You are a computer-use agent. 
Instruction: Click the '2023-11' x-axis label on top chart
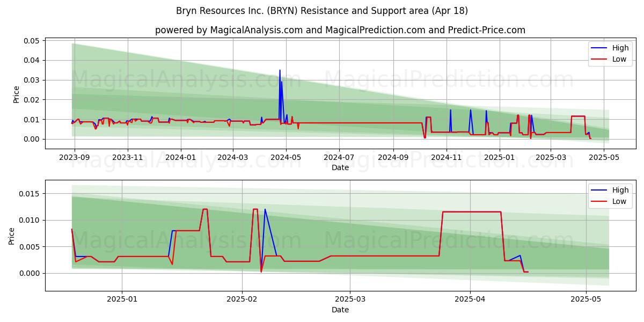coord(127,158)
